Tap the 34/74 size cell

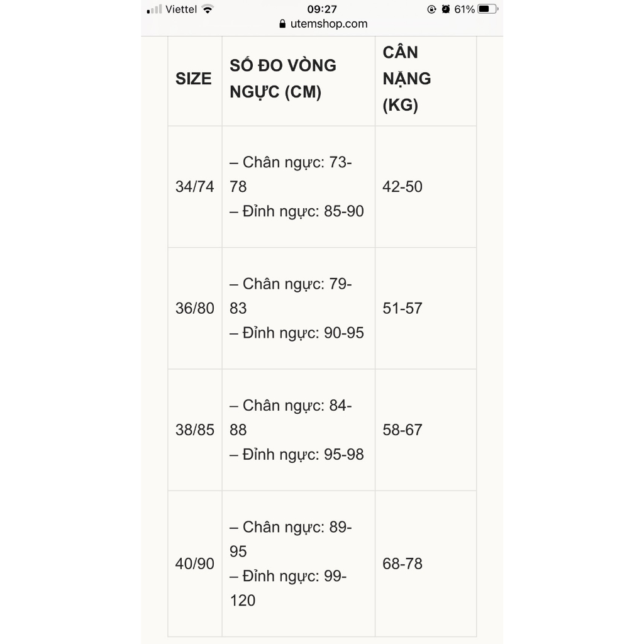point(195,186)
